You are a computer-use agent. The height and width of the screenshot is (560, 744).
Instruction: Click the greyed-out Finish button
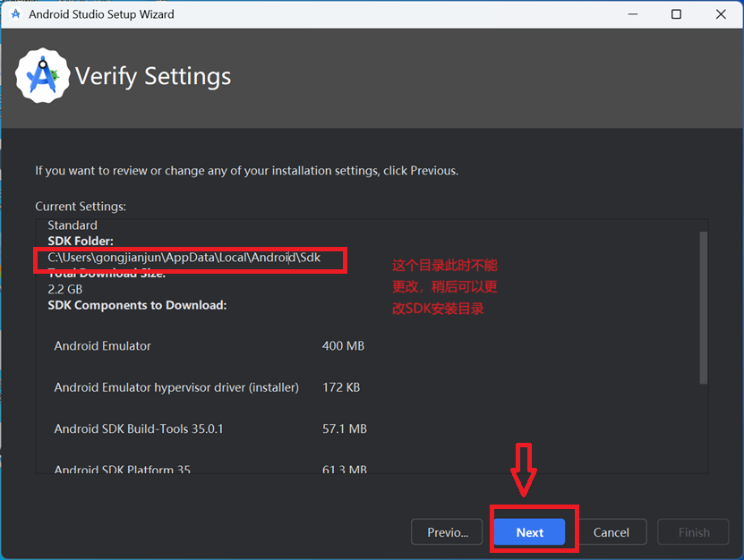pyautogui.click(x=693, y=532)
